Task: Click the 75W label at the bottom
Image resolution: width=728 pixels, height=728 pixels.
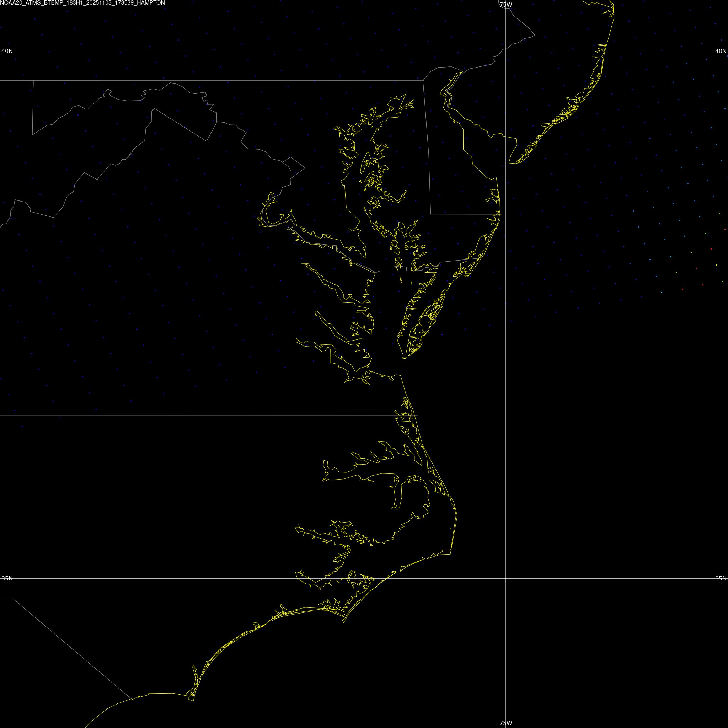Action: point(505,723)
